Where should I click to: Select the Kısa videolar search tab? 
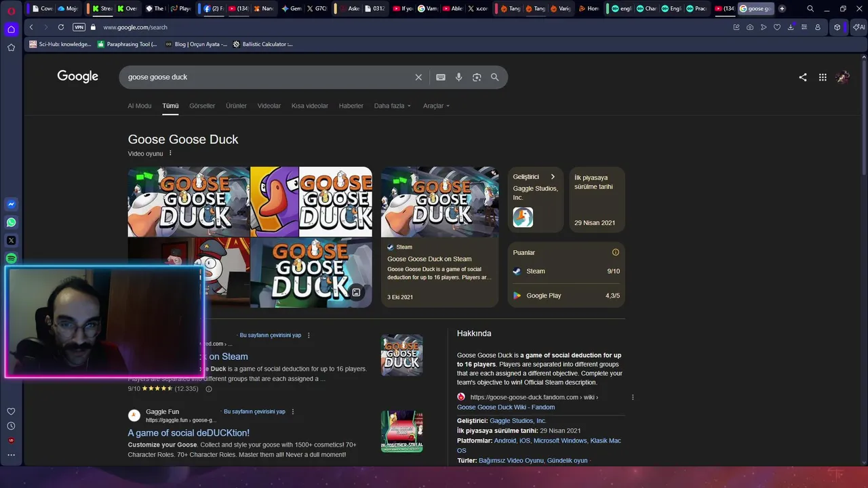[x=310, y=106]
